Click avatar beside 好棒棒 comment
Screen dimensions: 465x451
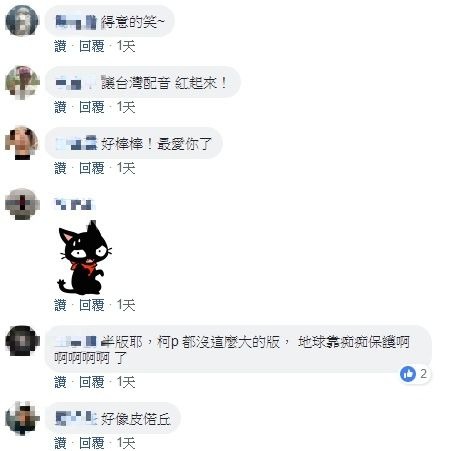[22, 143]
